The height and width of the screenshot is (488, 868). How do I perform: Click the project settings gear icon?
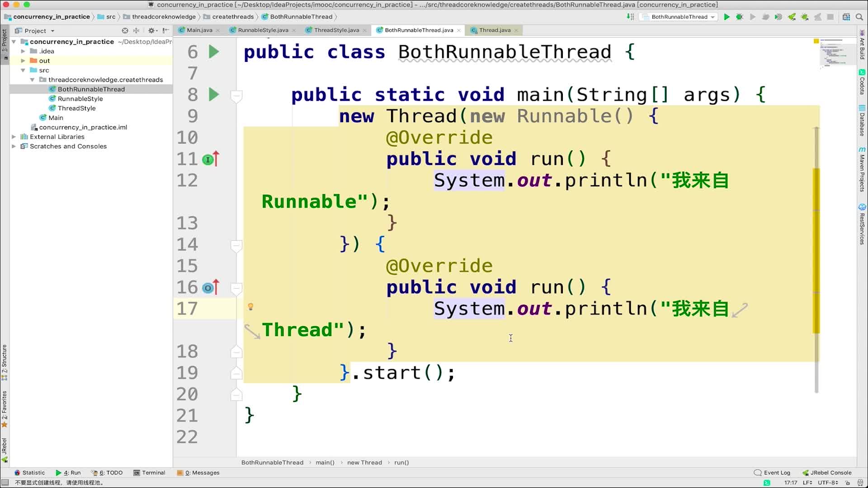pyautogui.click(x=151, y=31)
